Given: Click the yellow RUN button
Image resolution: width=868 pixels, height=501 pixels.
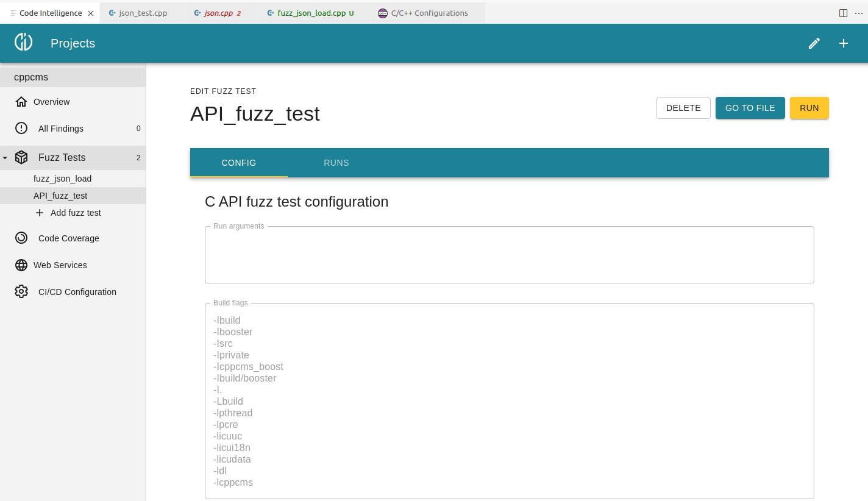Looking at the screenshot, I should [x=809, y=108].
